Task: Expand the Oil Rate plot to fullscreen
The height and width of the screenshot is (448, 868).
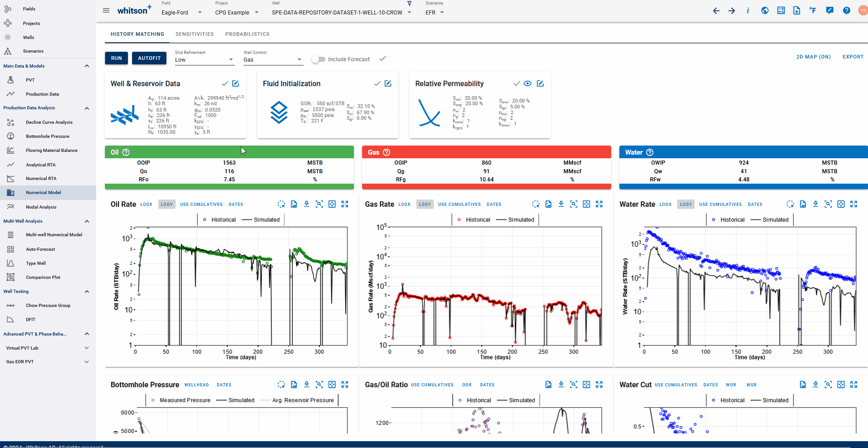Action: pos(345,204)
